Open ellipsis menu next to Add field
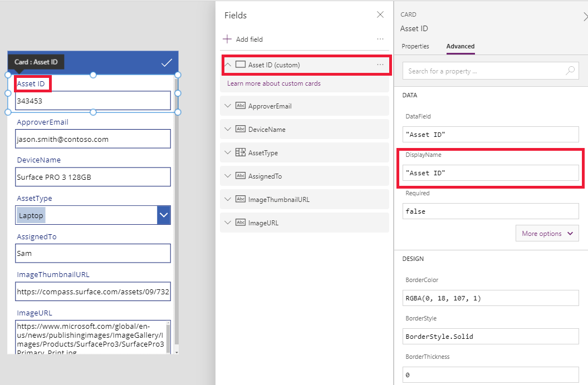Screen dimensions: 588x385 [x=380, y=40]
